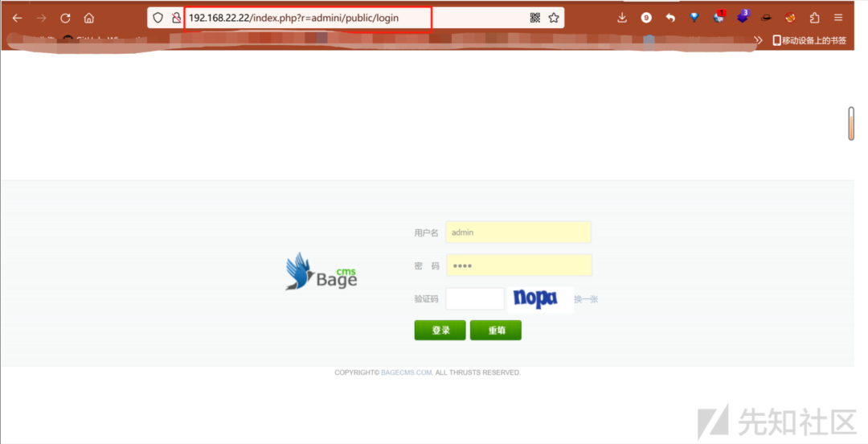Viewport: 868px width, 444px height.
Task: Open the downloads panel
Action: (622, 18)
